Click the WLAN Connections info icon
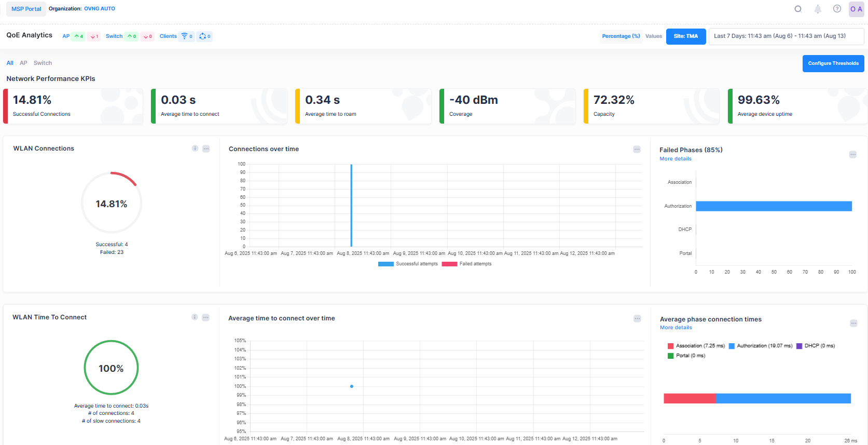This screenshot has width=868, height=445. [195, 149]
